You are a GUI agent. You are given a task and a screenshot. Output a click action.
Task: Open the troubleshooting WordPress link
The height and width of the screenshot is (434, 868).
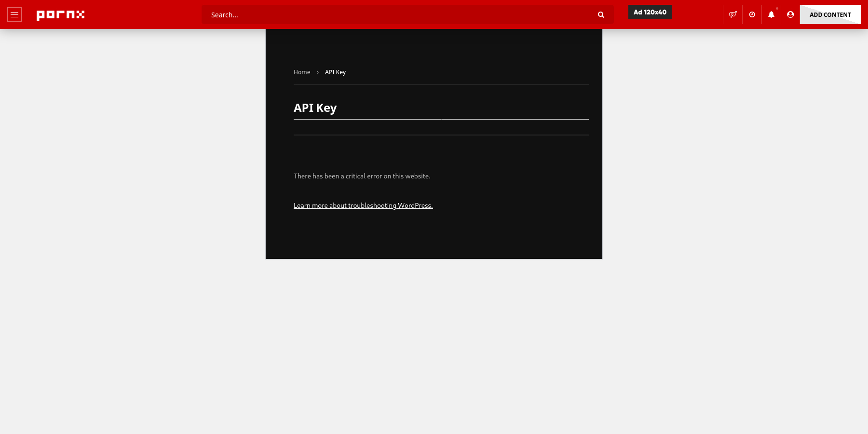click(363, 205)
